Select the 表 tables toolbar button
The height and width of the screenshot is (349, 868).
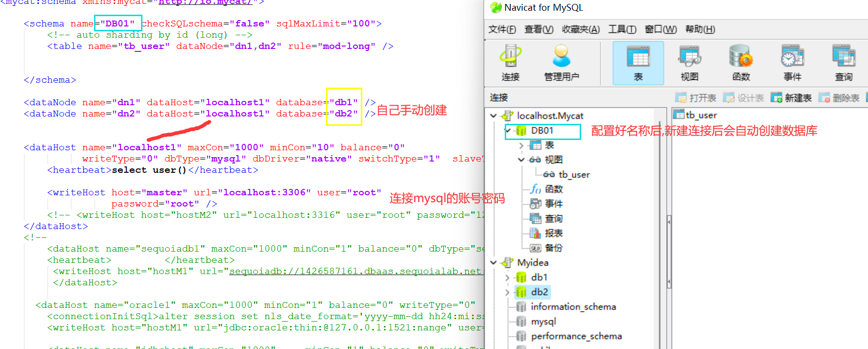[638, 63]
